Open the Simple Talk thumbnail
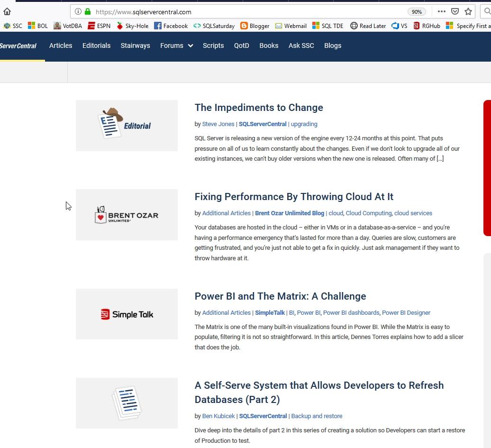491x448 pixels. coord(127,314)
